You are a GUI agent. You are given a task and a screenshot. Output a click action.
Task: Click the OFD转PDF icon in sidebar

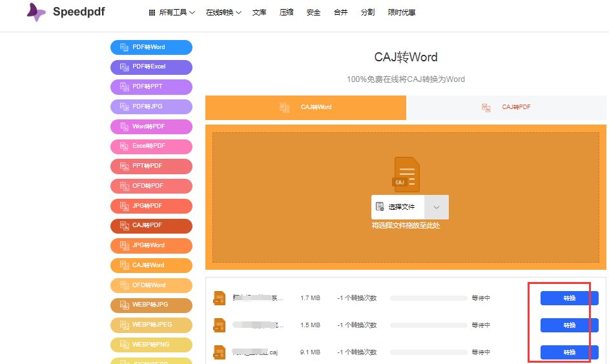124,187
